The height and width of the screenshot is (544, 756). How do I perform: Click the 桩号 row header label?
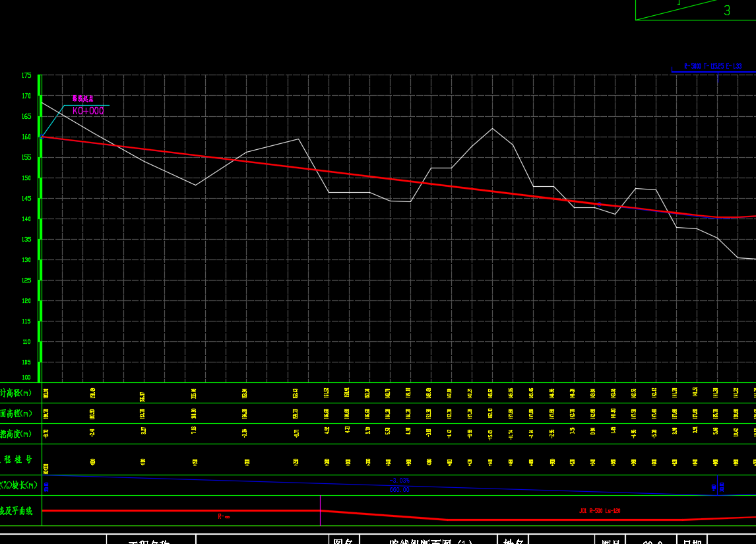click(18, 459)
